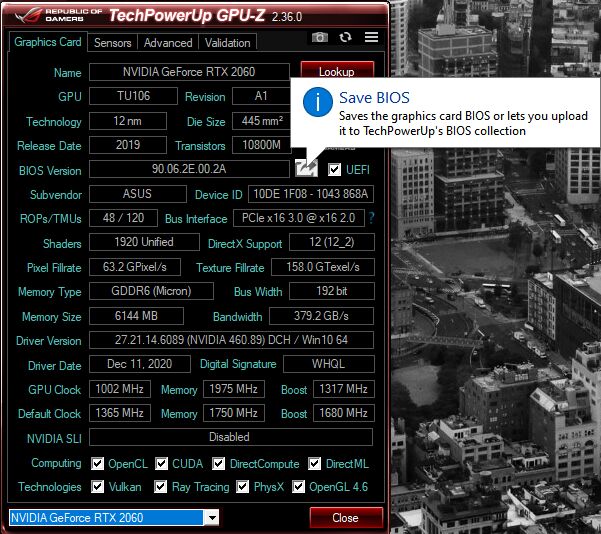The height and width of the screenshot is (534, 601).
Task: Click the Bus Interface value PCIe x16 3.0
Action: [299, 218]
